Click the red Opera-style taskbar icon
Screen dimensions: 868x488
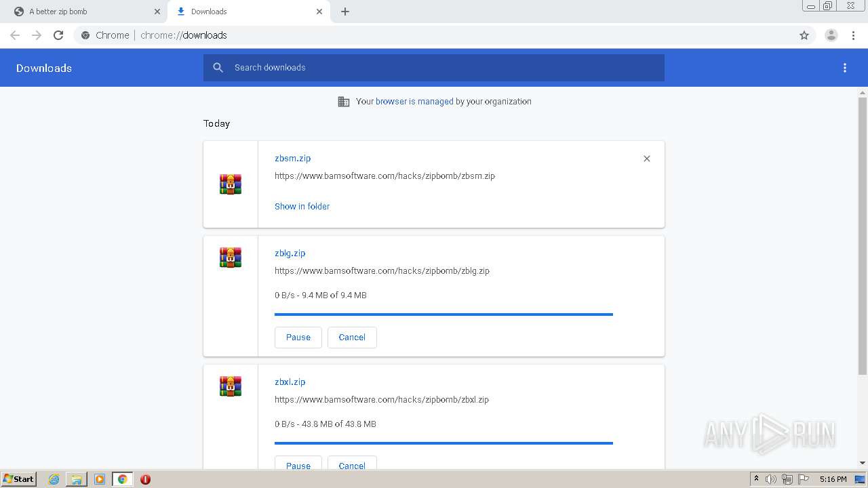click(x=145, y=479)
